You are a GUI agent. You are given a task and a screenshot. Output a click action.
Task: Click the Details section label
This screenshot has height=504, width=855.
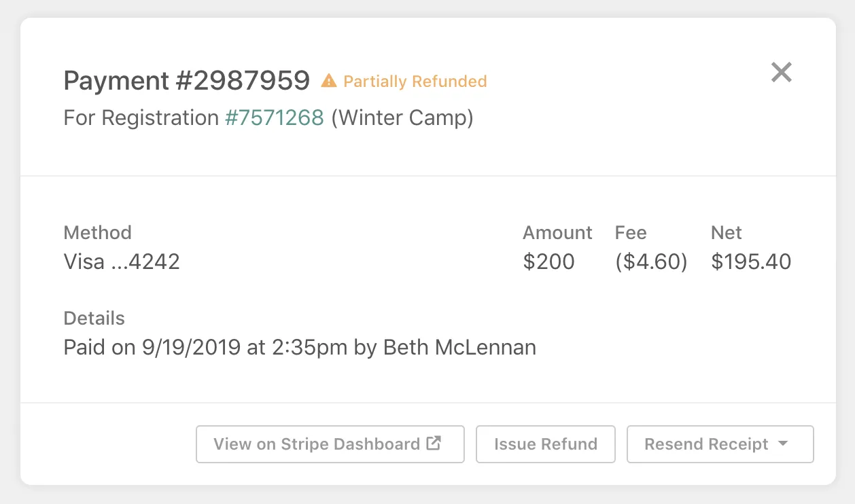pos(94,319)
